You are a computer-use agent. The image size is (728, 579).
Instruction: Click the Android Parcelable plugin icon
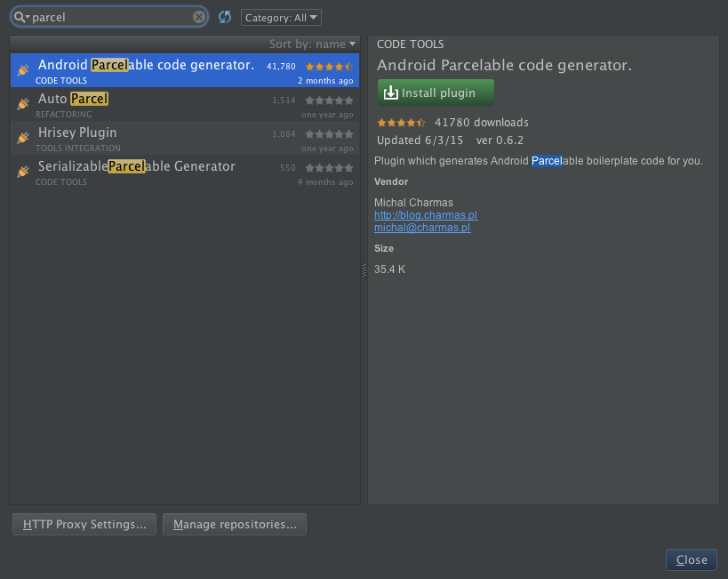pos(21,71)
